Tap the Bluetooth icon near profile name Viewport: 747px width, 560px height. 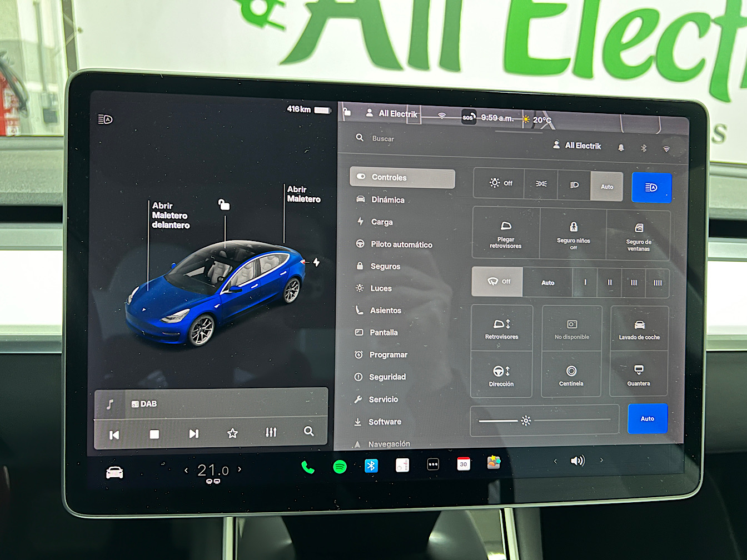pyautogui.click(x=644, y=148)
